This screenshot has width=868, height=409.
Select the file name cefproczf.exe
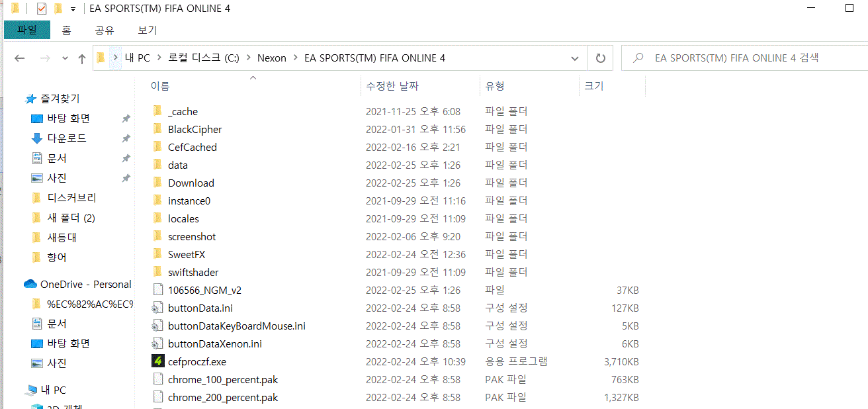coord(197,361)
